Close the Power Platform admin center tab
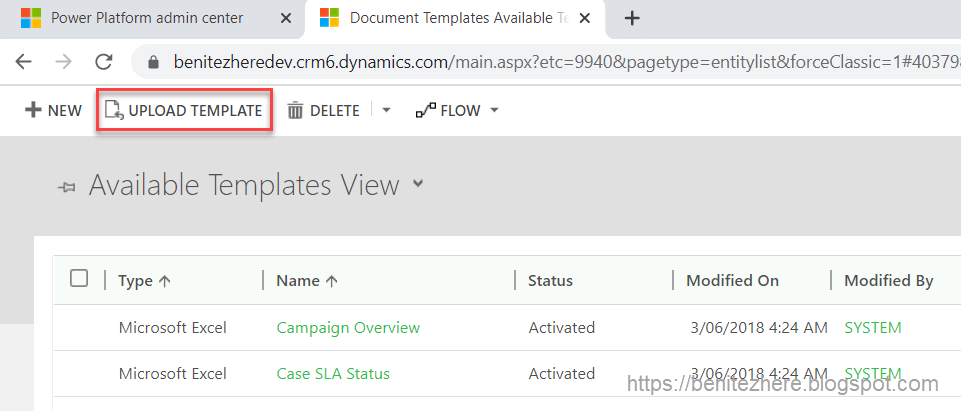 point(286,18)
